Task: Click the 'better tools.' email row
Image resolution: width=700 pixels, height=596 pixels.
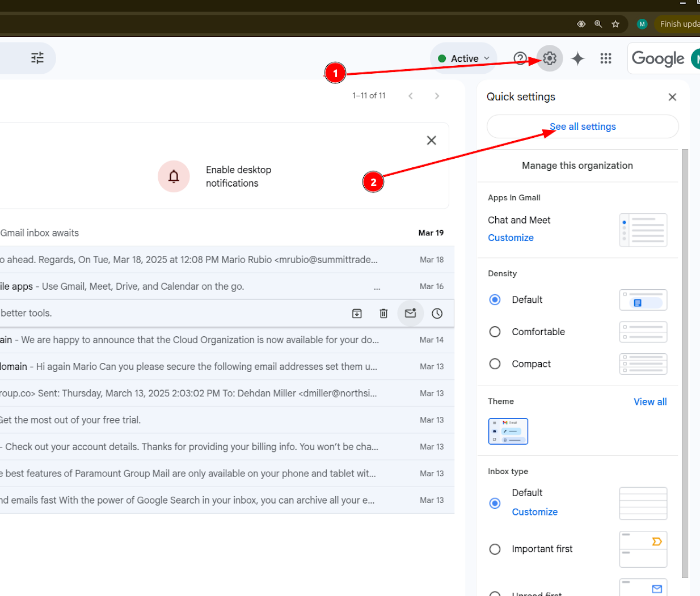Action: click(x=227, y=313)
